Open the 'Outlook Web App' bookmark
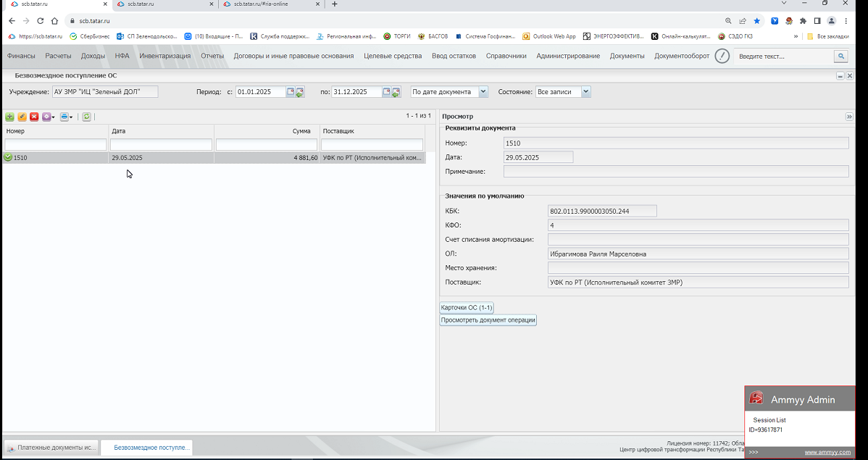The width and height of the screenshot is (868, 460). click(x=550, y=36)
